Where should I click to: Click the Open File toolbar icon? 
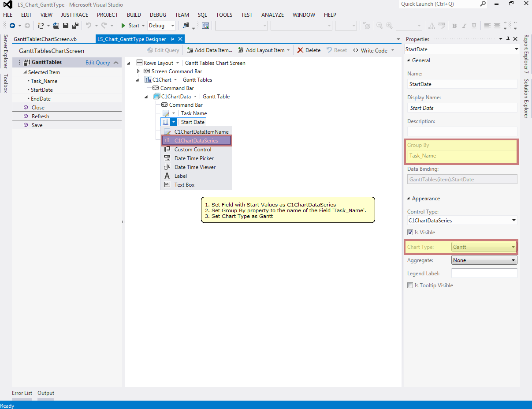pos(56,26)
